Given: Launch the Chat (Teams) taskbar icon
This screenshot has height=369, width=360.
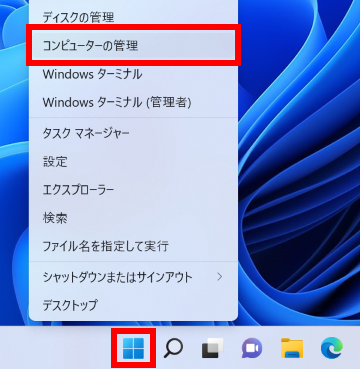Looking at the screenshot, I should coord(252,348).
